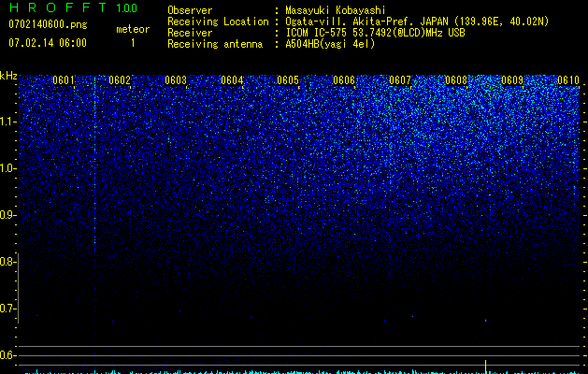Click the 0605 time marker
The height and width of the screenshot is (374, 588).
click(288, 80)
